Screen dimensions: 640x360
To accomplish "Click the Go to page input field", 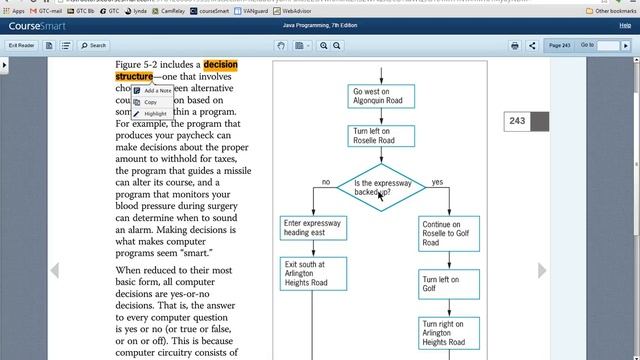I will pyautogui.click(x=608, y=46).
